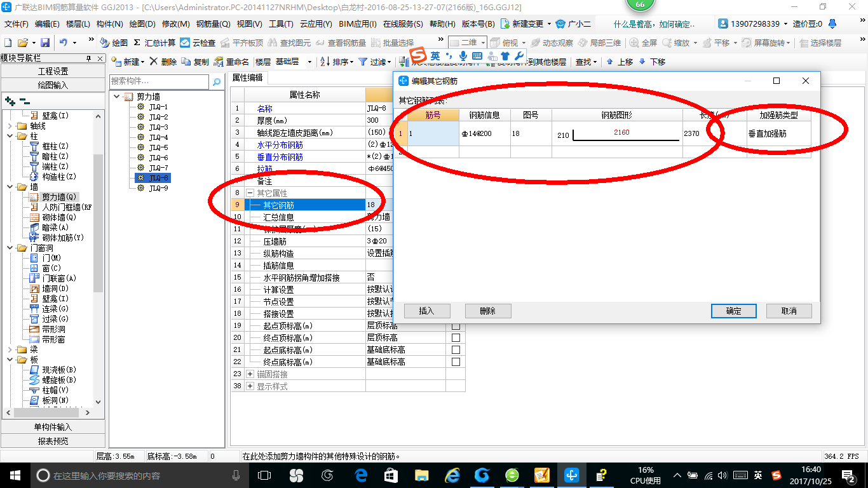Click 复制 copy component icon
Viewport: 868px width, 488px height.
195,62
